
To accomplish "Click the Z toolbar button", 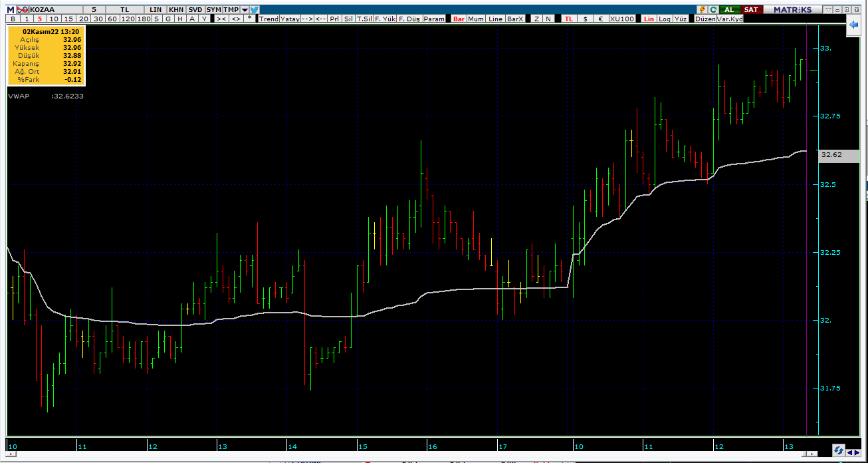I will click(x=536, y=19).
